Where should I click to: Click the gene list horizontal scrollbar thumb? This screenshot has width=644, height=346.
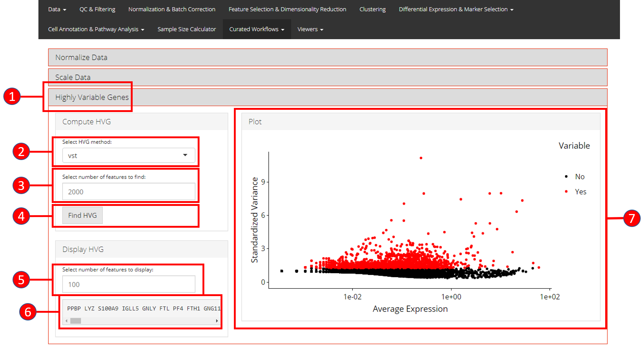pos(76,321)
